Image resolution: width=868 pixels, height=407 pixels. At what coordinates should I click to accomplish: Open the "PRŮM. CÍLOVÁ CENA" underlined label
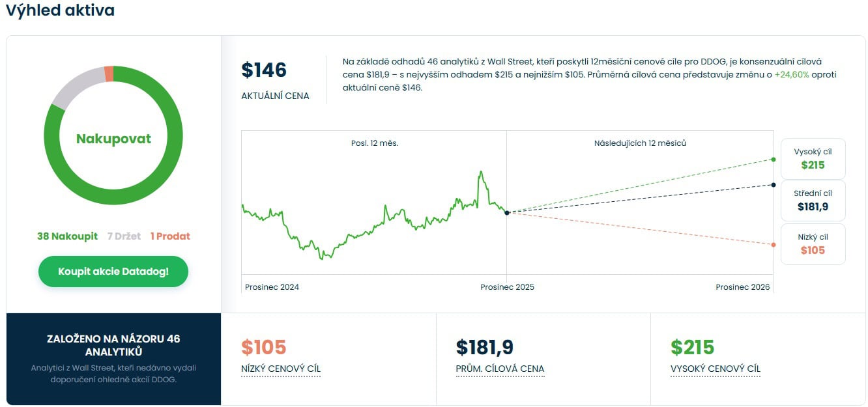500,369
